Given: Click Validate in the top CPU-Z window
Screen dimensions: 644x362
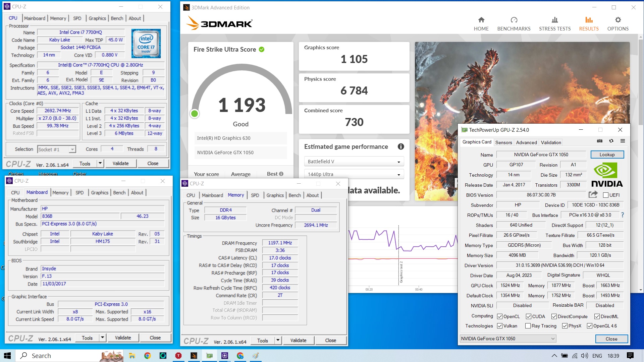Looking at the screenshot, I should click(120, 163).
